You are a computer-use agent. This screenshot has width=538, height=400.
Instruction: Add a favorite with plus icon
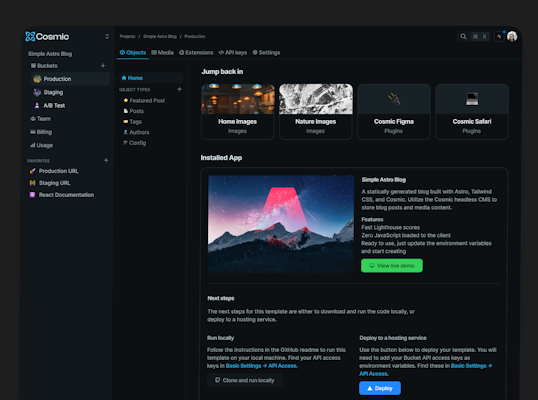coord(106,160)
